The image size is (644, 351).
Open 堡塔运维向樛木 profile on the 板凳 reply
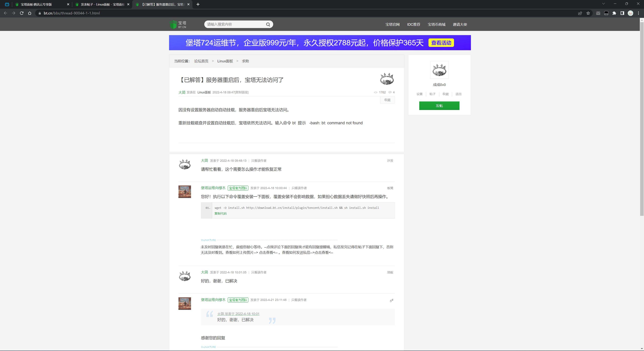click(213, 188)
